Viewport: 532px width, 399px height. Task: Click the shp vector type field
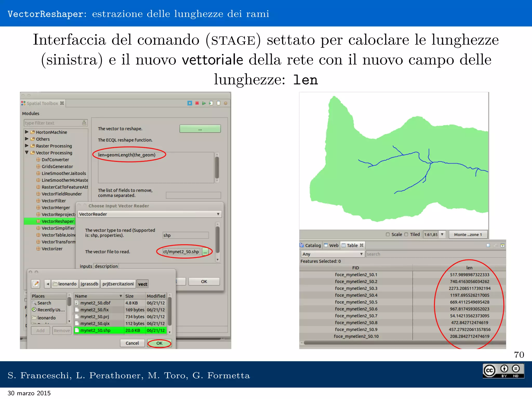pyautogui.click(x=185, y=235)
